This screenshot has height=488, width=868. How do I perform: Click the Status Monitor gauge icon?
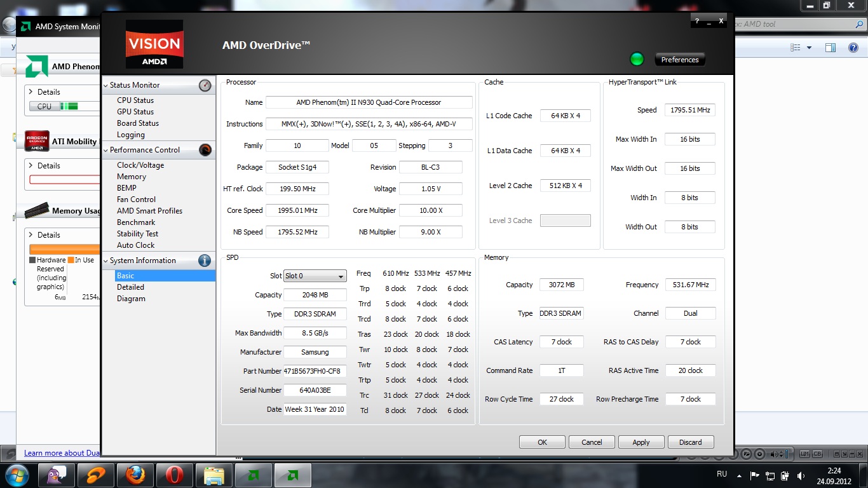point(205,85)
